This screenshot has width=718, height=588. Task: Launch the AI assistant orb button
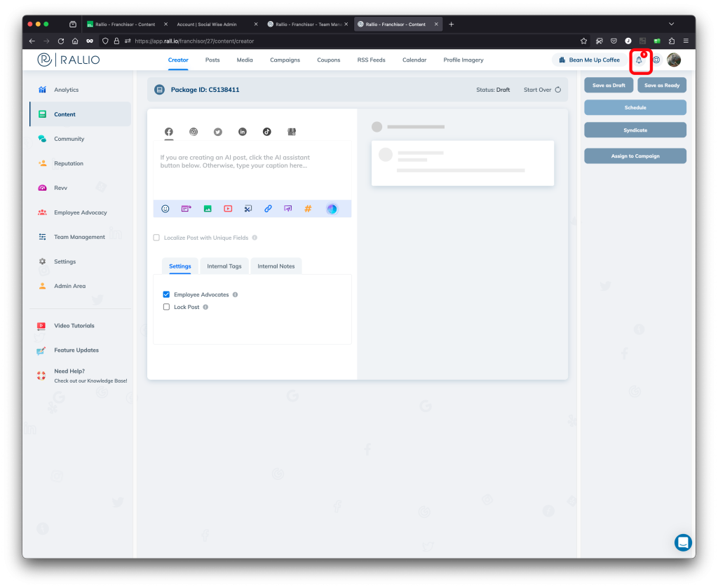pyautogui.click(x=332, y=209)
